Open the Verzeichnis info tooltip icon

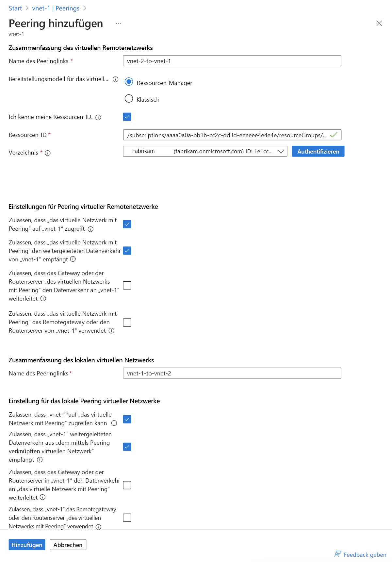point(48,153)
